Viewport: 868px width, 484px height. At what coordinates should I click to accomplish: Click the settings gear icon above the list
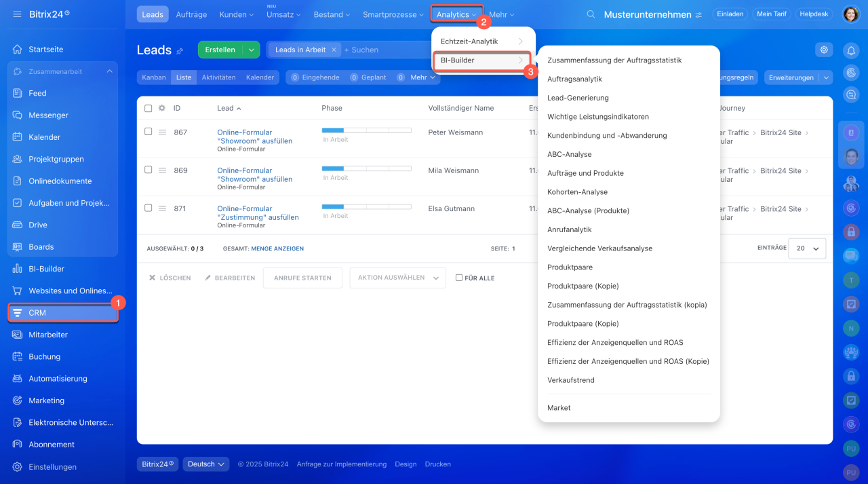click(824, 50)
